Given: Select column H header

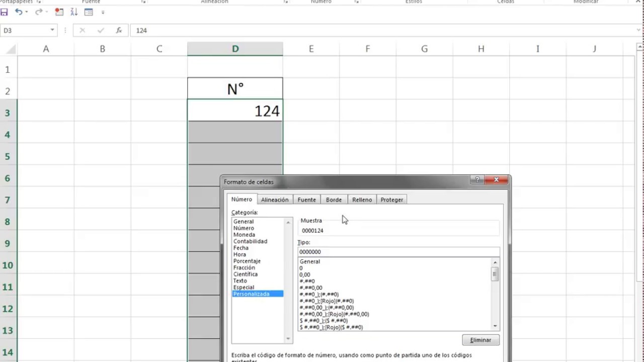Looking at the screenshot, I should [481, 49].
